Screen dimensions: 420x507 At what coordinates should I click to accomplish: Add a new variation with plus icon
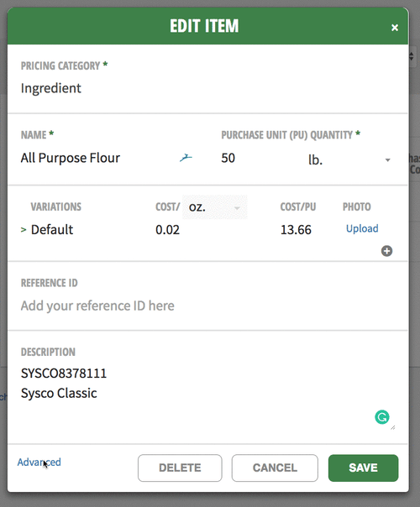[x=386, y=251]
